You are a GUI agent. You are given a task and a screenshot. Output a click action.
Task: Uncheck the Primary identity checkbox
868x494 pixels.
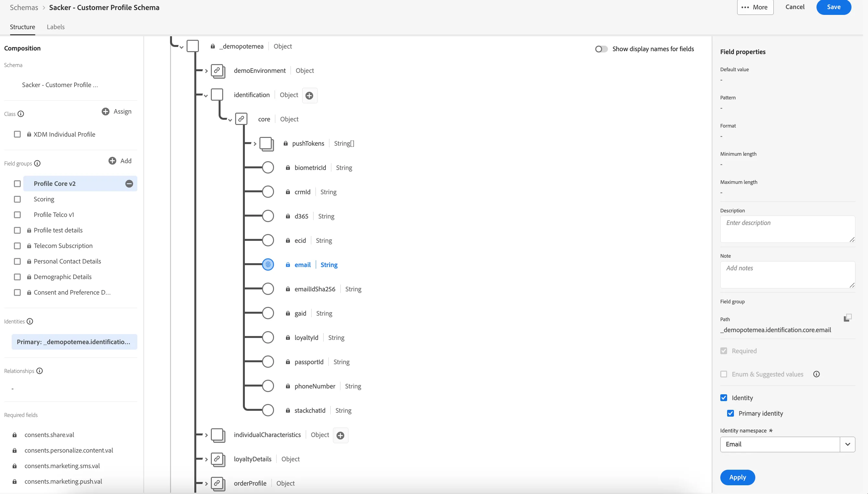click(731, 413)
